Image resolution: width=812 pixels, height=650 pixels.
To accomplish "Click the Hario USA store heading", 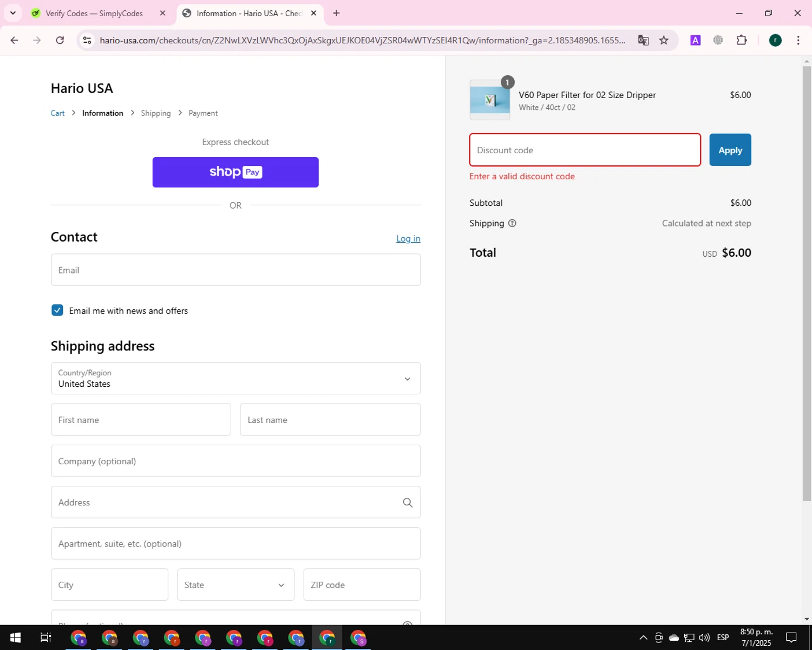I will [x=82, y=88].
